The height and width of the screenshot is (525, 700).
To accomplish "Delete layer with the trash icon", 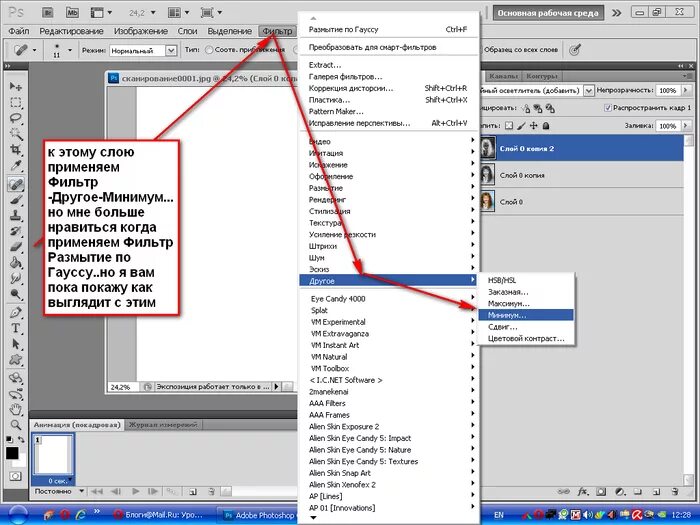I will (x=675, y=492).
